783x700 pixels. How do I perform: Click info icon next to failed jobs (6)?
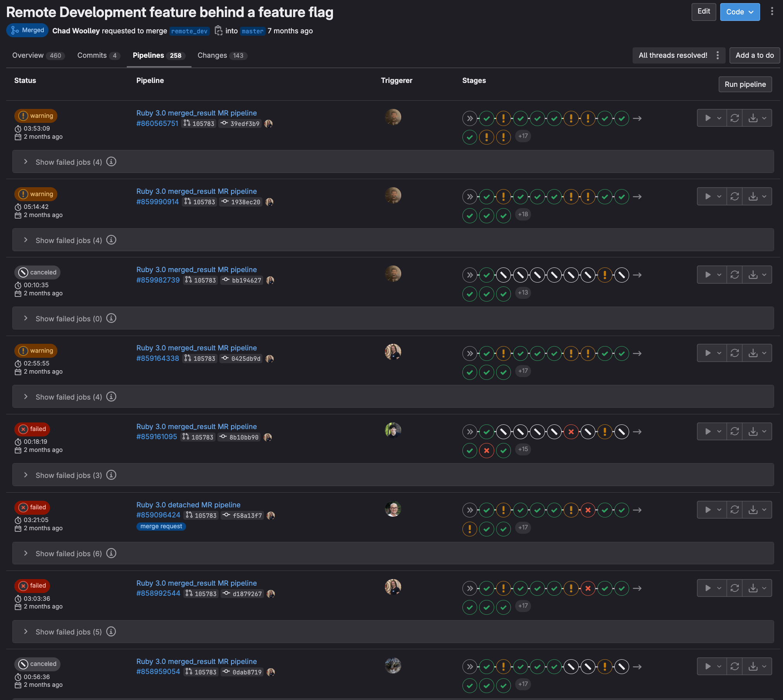click(x=111, y=553)
